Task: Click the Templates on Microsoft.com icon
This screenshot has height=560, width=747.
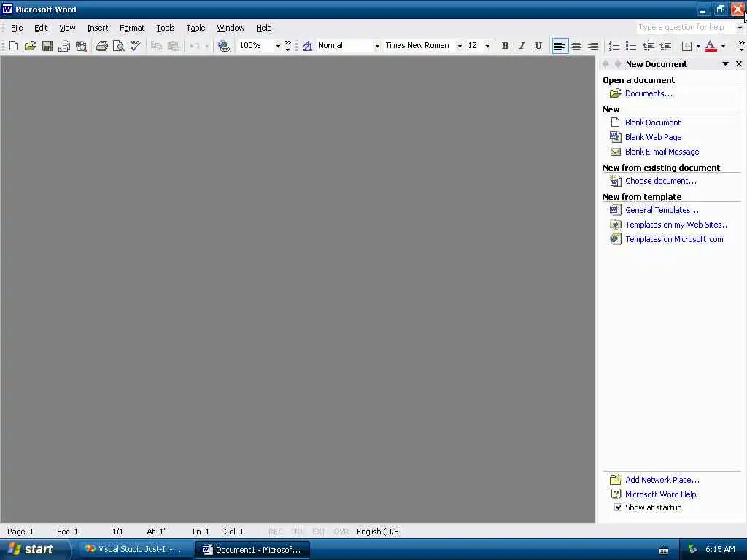Action: 616,239
